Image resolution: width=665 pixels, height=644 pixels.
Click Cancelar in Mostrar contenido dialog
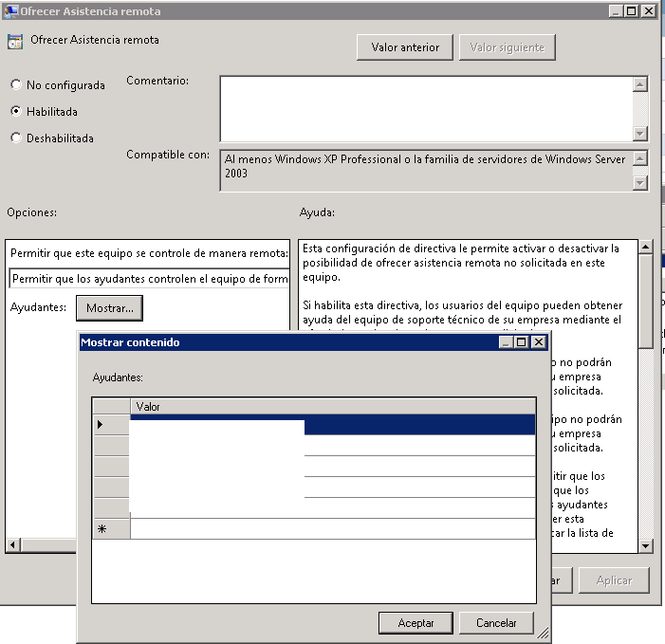click(x=496, y=623)
